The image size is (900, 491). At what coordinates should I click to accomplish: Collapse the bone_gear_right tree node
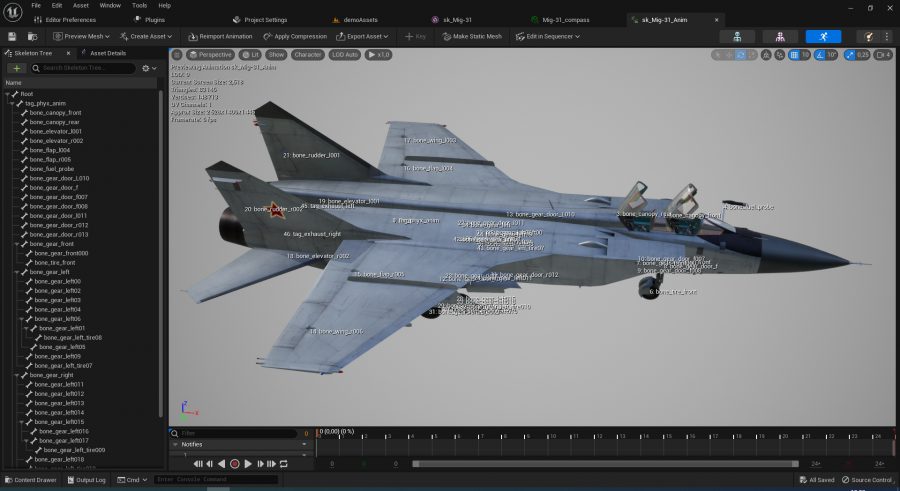tap(17, 375)
